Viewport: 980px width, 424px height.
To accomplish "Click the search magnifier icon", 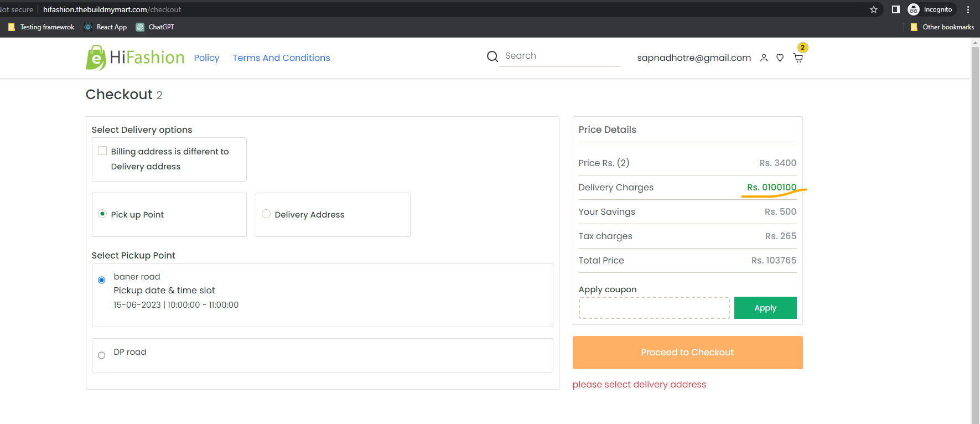I will pyautogui.click(x=492, y=56).
